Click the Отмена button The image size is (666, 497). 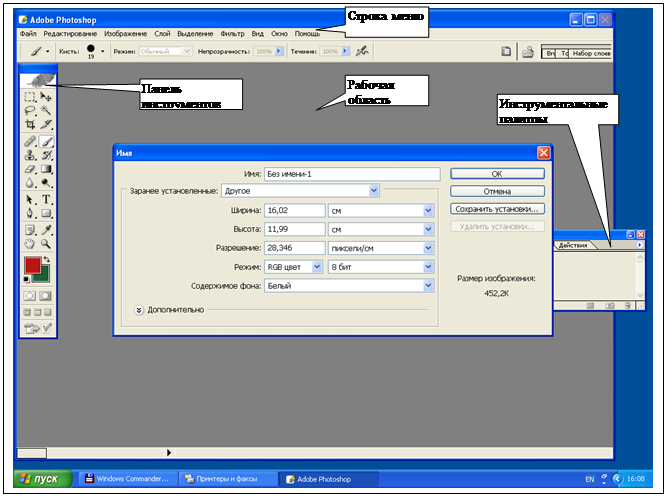pyautogui.click(x=497, y=191)
